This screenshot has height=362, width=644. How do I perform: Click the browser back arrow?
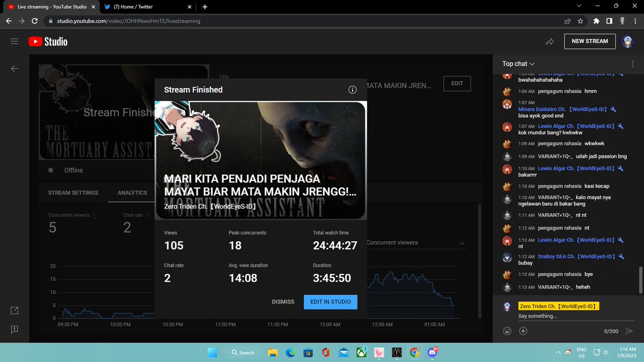[x=8, y=21]
